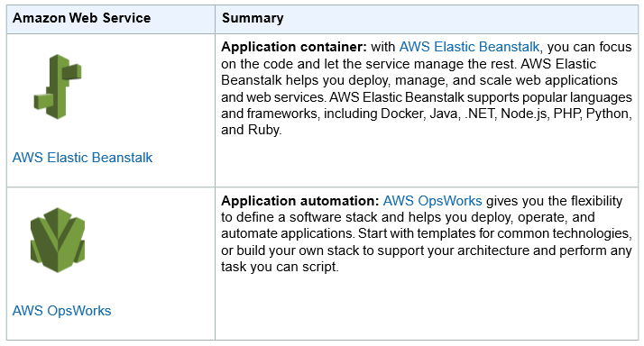Click the bold Application container label
The height and width of the screenshot is (346, 644).
point(294,47)
